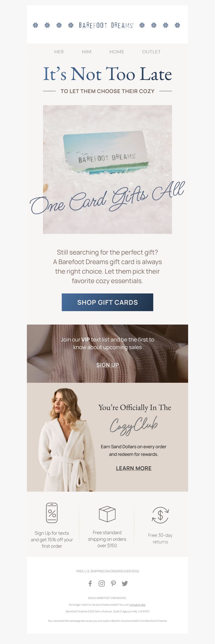Click the Unsubscribe link
215x644 pixels.
tap(137, 605)
